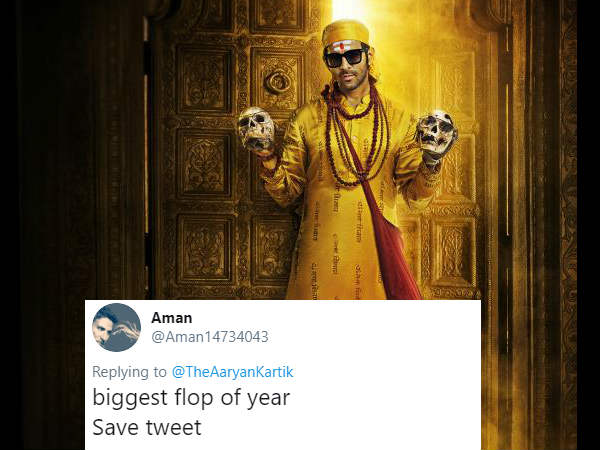Open the @TheAaryanKartik mention link
The width and height of the screenshot is (600, 450).
pyautogui.click(x=233, y=372)
